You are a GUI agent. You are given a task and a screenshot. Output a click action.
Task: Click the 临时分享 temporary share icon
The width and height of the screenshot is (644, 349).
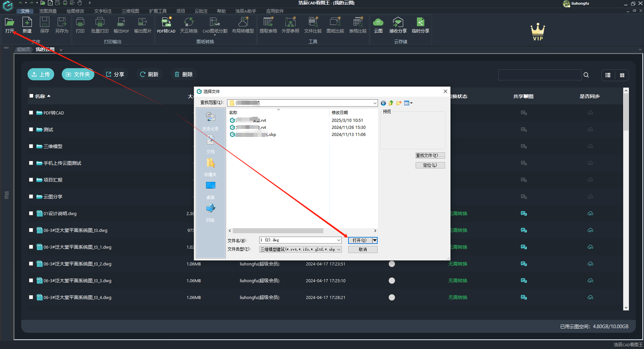click(x=420, y=25)
